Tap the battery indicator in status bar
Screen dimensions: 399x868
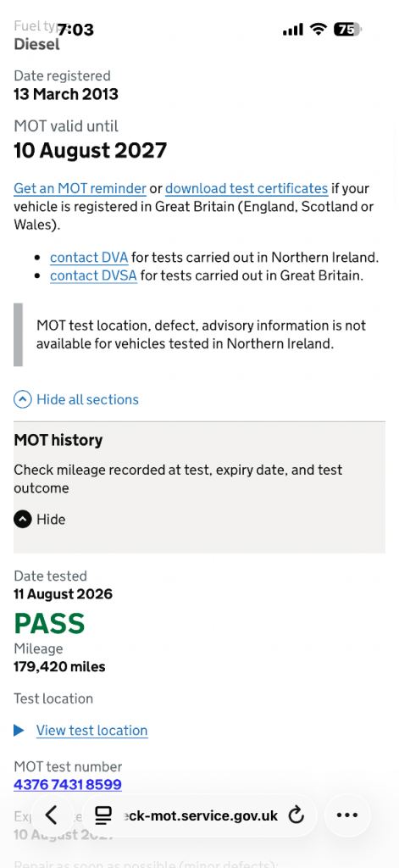click(347, 30)
